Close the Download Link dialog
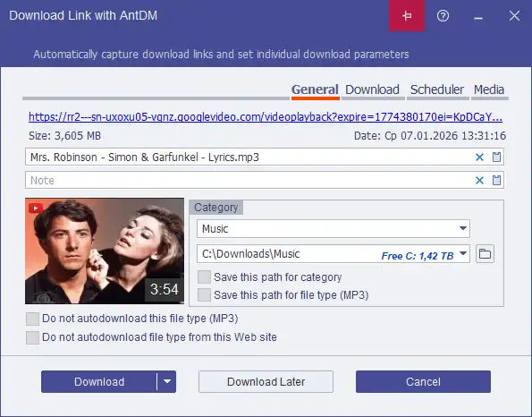Viewport: 532px width, 417px height. pos(514,15)
